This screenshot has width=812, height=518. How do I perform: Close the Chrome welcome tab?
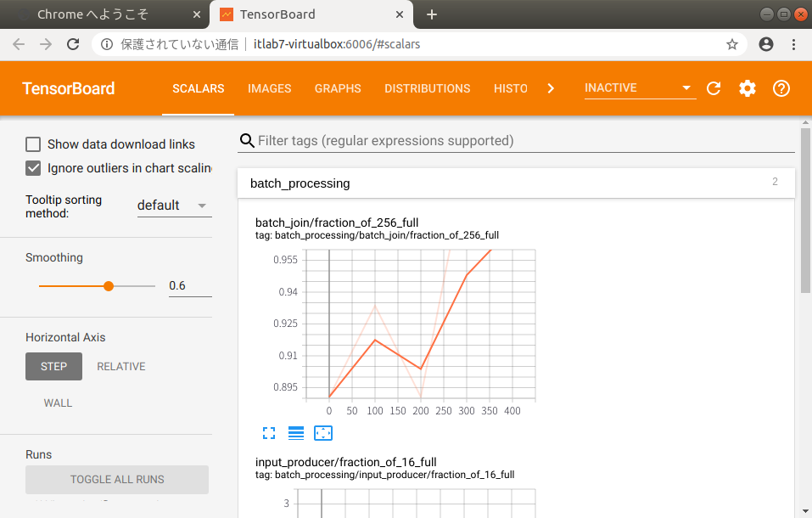coord(196,14)
